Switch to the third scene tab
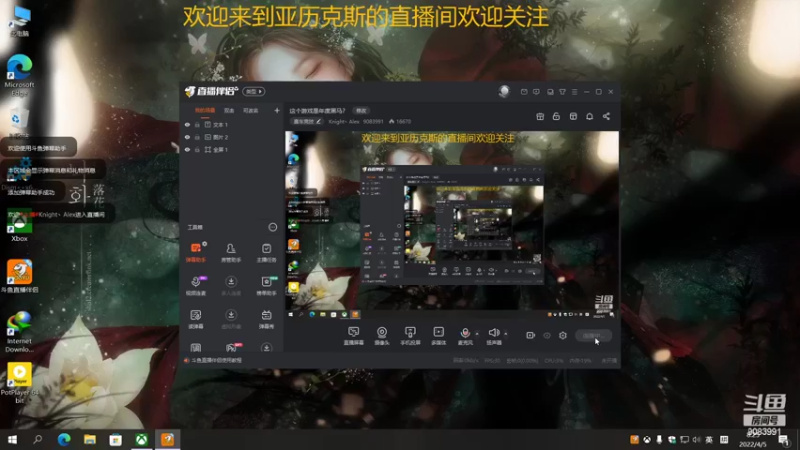The image size is (800, 450). pos(251,110)
